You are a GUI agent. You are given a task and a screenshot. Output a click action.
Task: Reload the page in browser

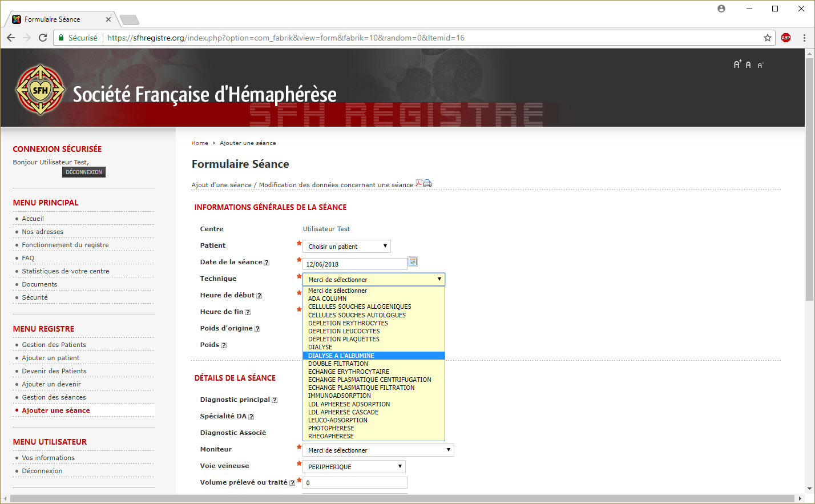(x=43, y=38)
